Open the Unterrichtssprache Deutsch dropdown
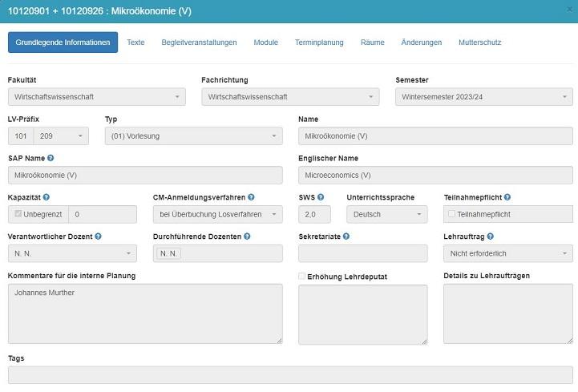 [x=387, y=214]
